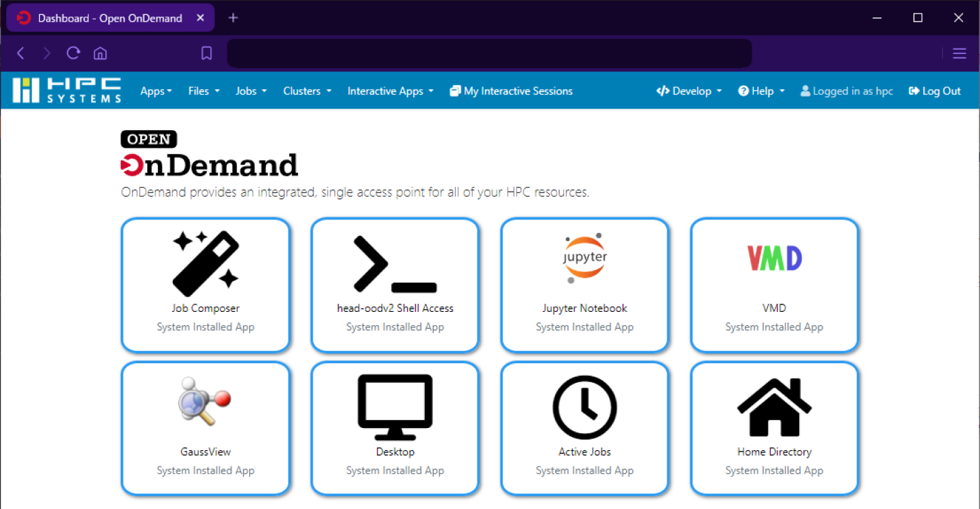The image size is (980, 509).
Task: Expand the Develop dropdown menu
Action: (689, 91)
